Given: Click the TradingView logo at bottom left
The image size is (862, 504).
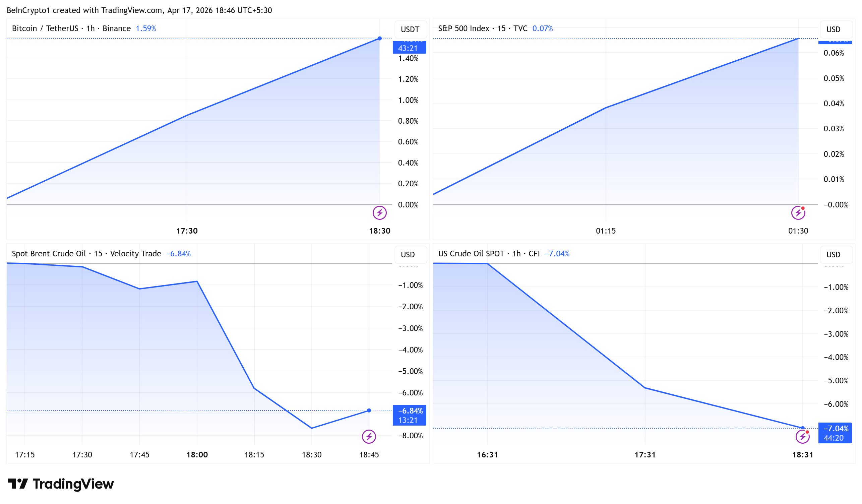Looking at the screenshot, I should point(61,484).
